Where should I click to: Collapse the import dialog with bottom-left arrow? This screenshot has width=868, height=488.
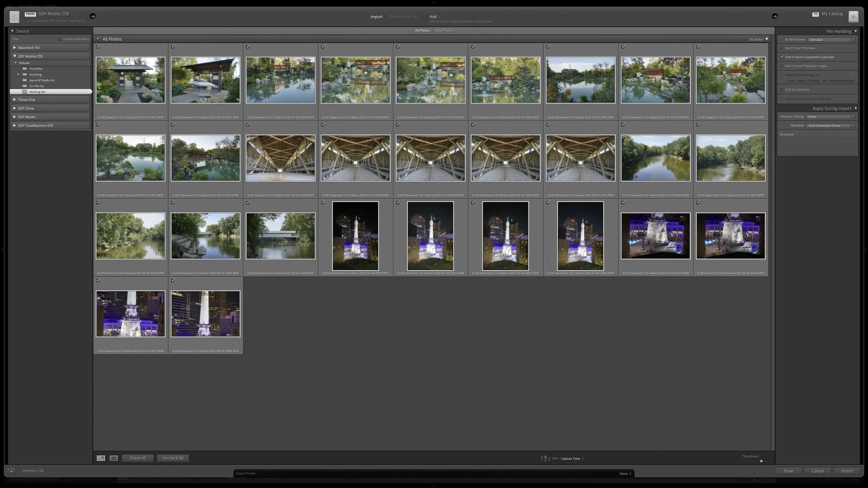[x=11, y=471]
